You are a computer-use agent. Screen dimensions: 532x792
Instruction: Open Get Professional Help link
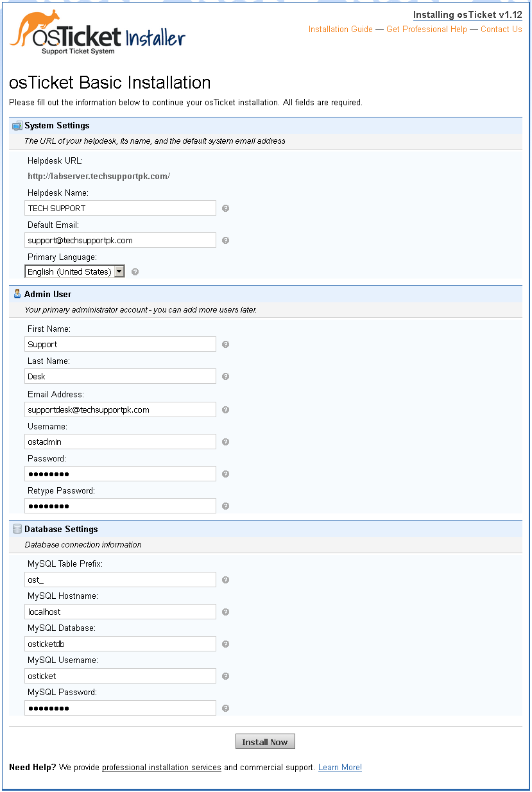(427, 30)
